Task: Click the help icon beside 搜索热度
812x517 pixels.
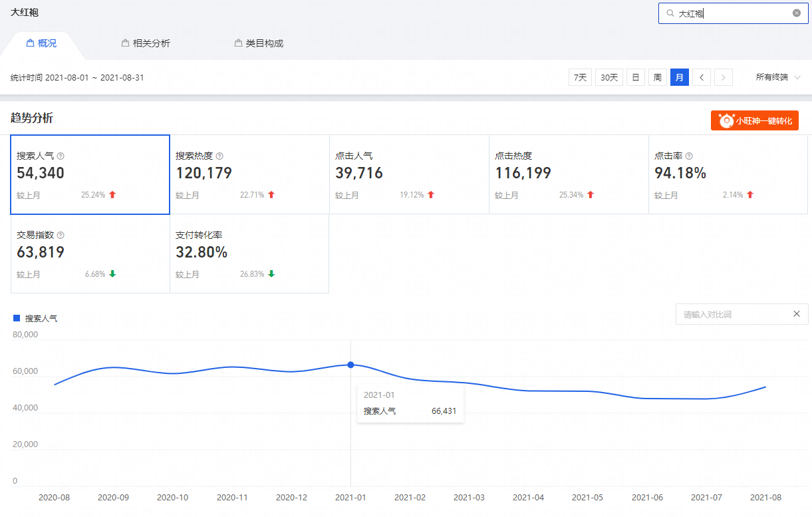Action: click(x=219, y=156)
